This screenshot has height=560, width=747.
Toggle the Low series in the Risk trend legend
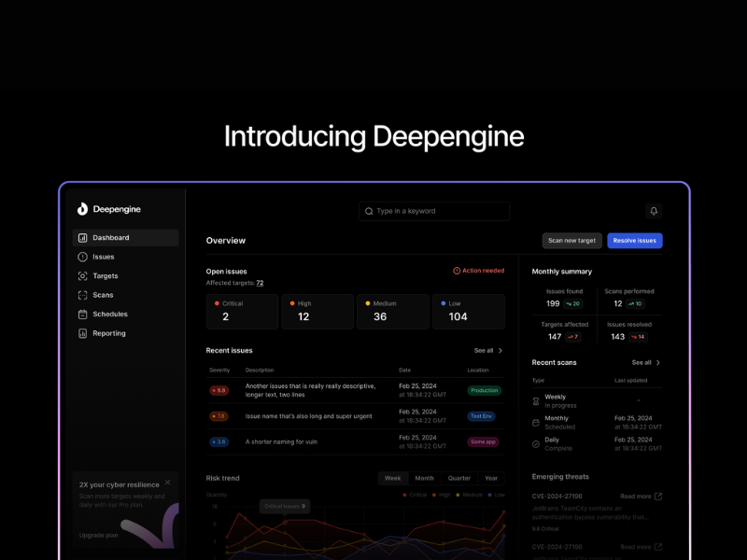click(497, 495)
